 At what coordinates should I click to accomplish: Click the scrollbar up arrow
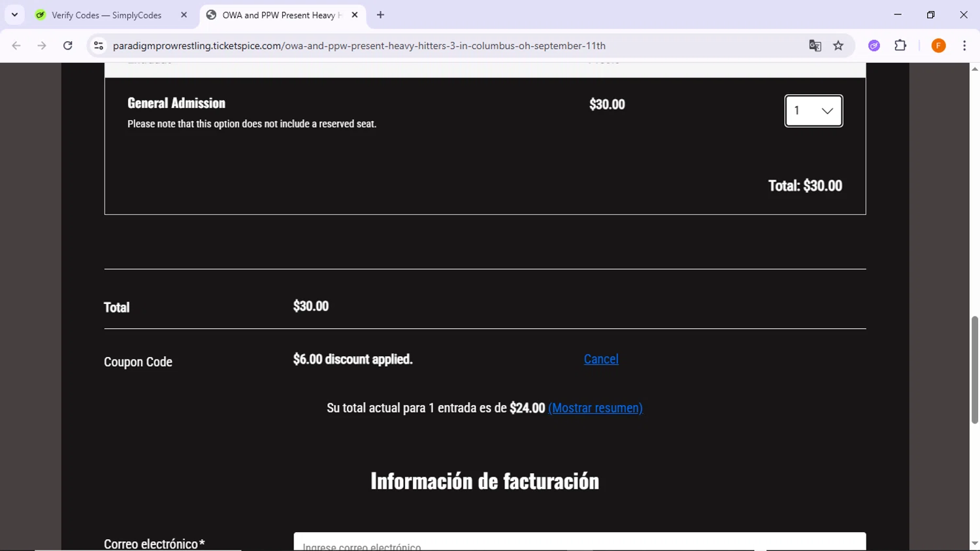[975, 69]
